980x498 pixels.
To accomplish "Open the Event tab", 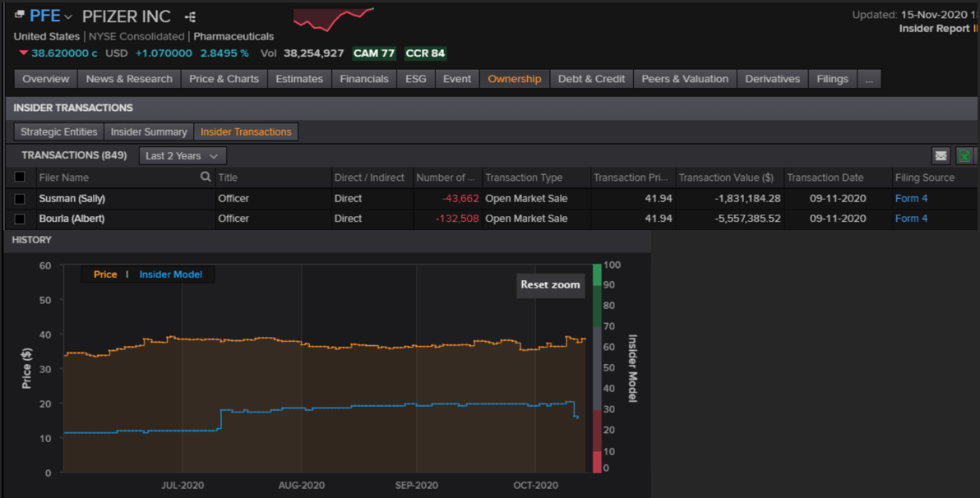I will pyautogui.click(x=457, y=79).
